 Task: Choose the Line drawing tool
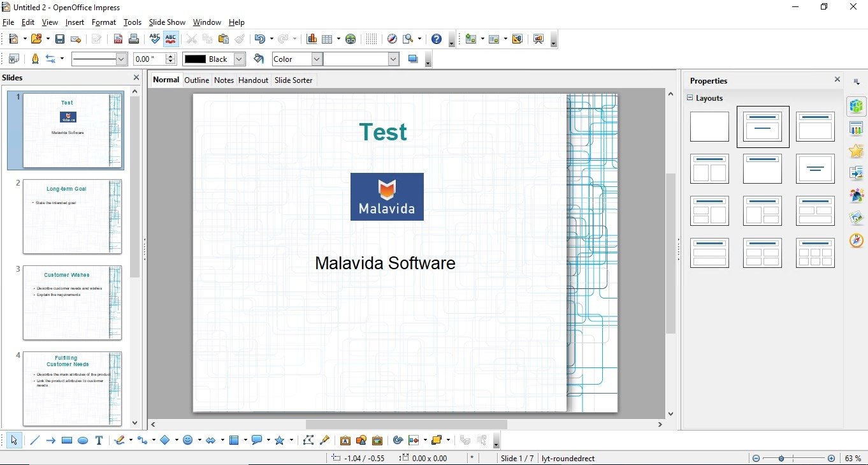(35, 440)
